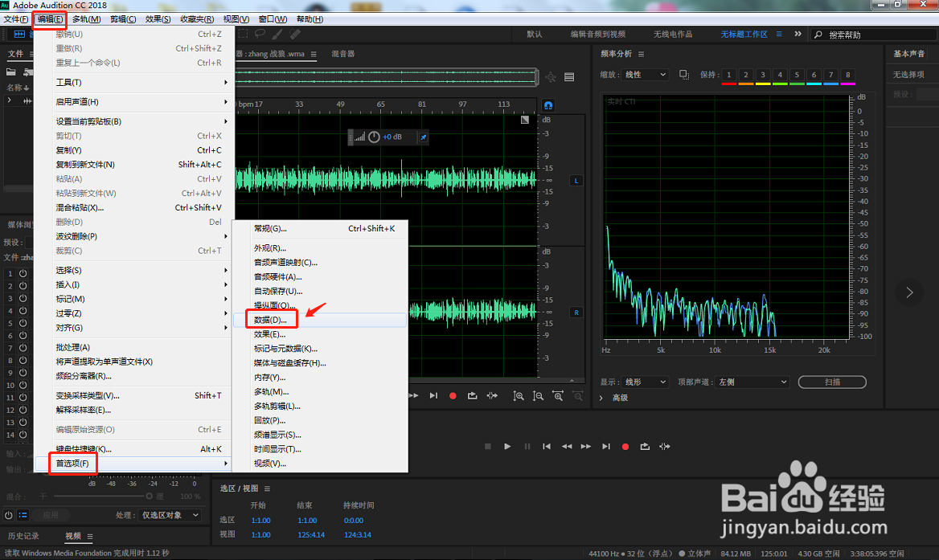Choose 音频硬件(A)... from preferences submenu
The image size is (939, 560).
(320, 277)
